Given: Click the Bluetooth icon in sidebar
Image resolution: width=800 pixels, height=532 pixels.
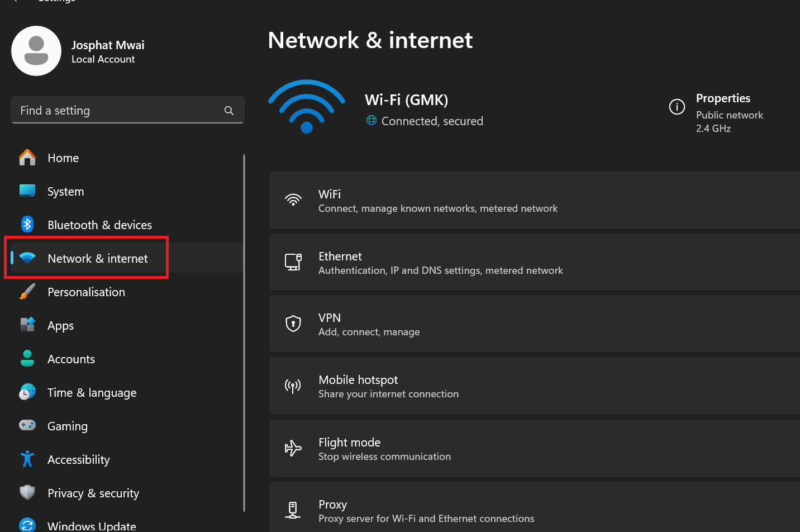Looking at the screenshot, I should pyautogui.click(x=27, y=224).
